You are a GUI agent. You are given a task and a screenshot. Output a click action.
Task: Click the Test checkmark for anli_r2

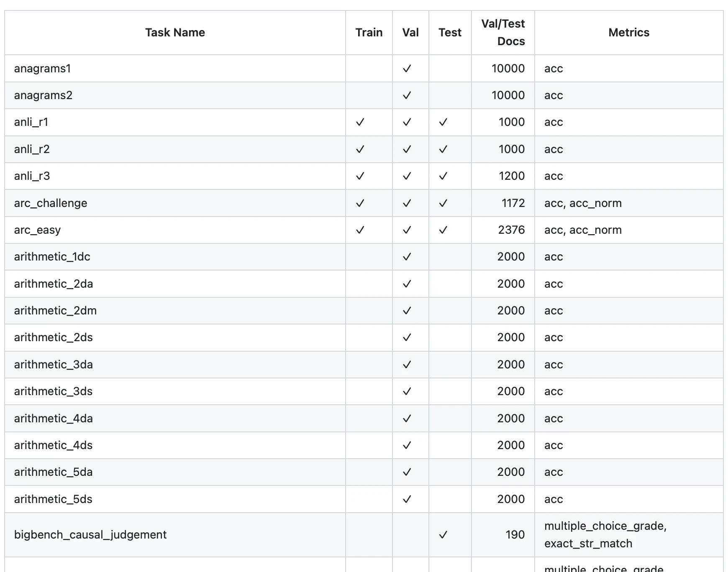(x=443, y=149)
